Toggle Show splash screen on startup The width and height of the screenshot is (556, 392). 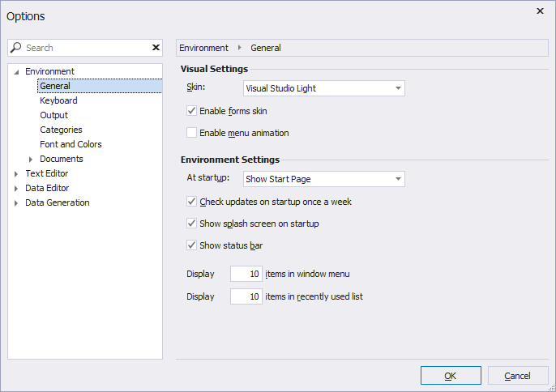191,224
